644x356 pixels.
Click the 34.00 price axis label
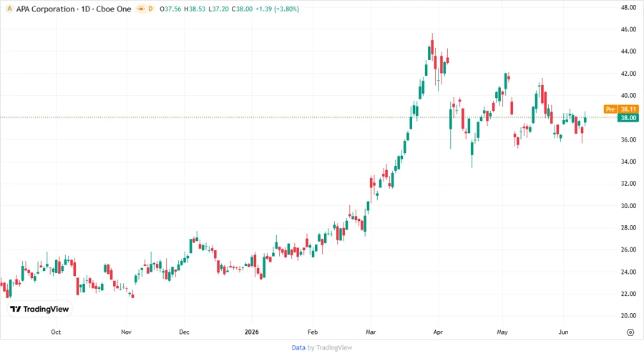628,162
